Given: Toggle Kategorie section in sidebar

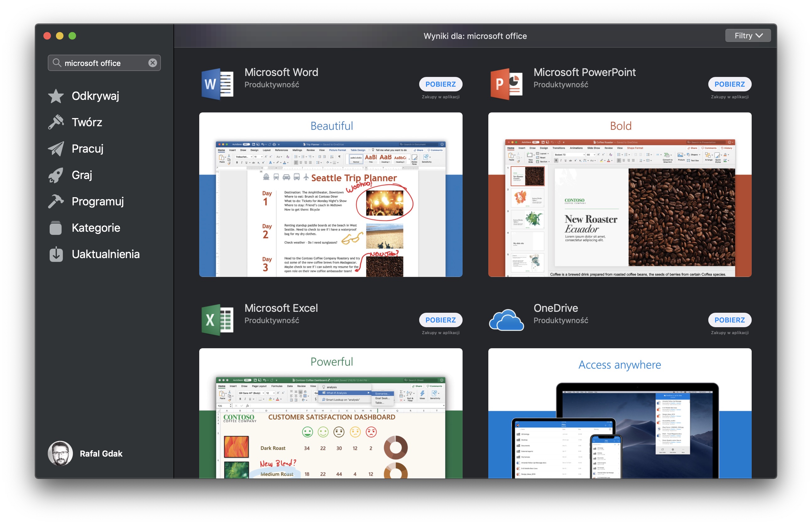Looking at the screenshot, I should tap(95, 228).
